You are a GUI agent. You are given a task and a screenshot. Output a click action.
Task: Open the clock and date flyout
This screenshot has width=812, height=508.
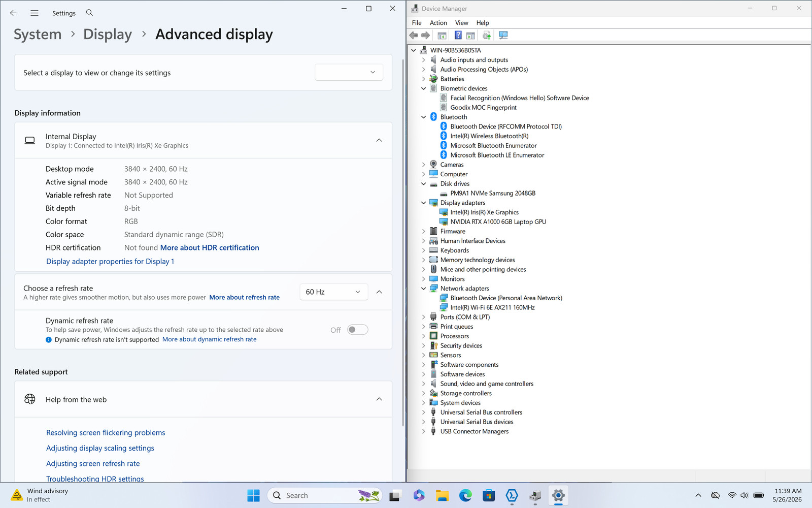pyautogui.click(x=787, y=495)
